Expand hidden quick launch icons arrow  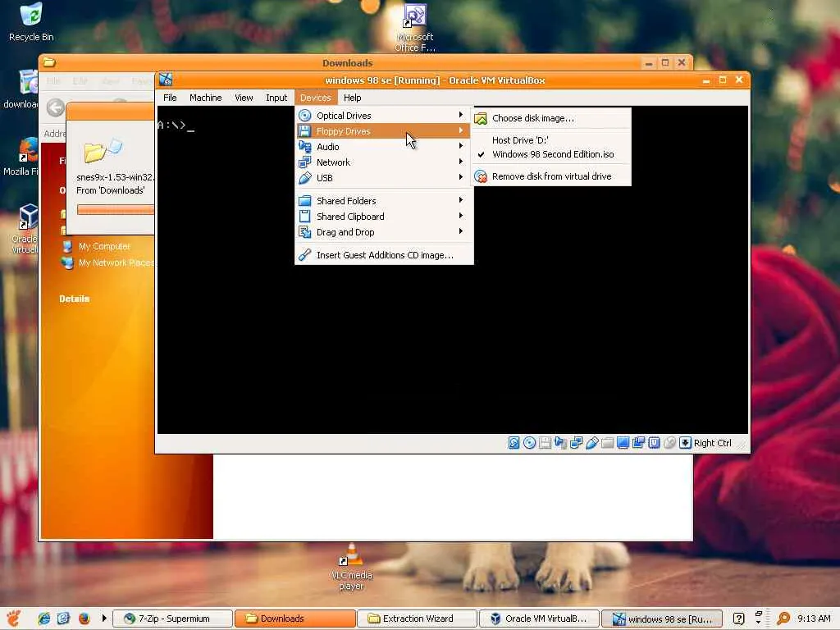tap(104, 619)
